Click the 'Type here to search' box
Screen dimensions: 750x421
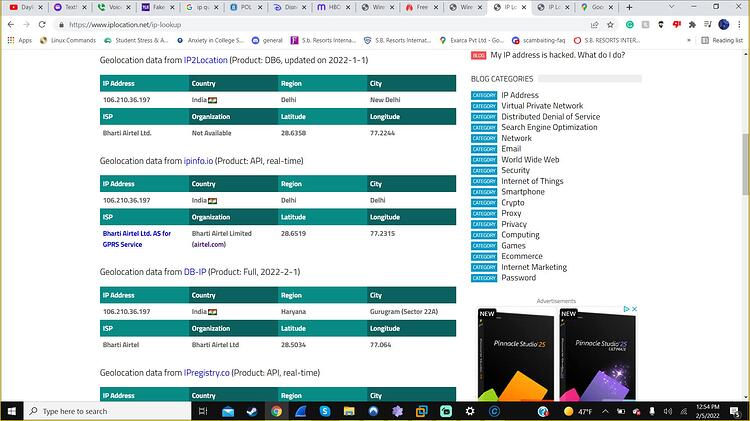click(x=108, y=411)
